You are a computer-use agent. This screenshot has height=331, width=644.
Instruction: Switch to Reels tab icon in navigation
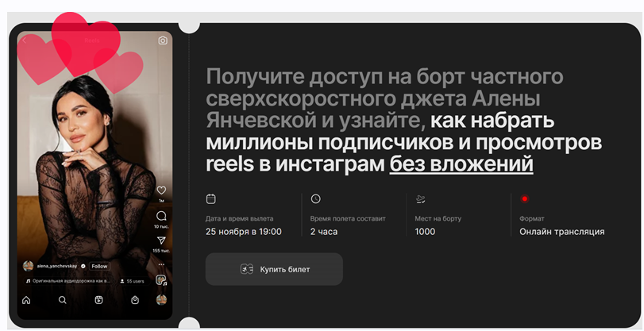point(99,300)
